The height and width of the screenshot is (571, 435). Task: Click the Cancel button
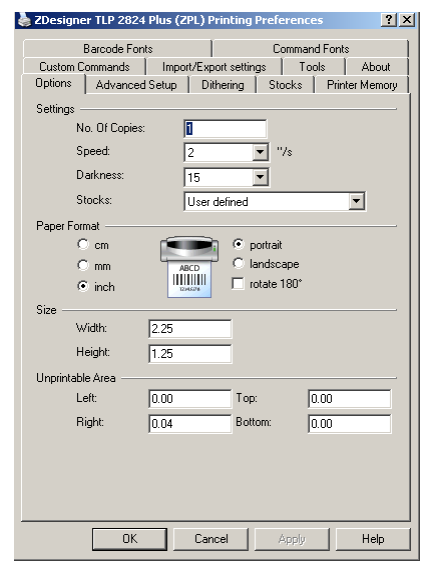pyautogui.click(x=211, y=539)
